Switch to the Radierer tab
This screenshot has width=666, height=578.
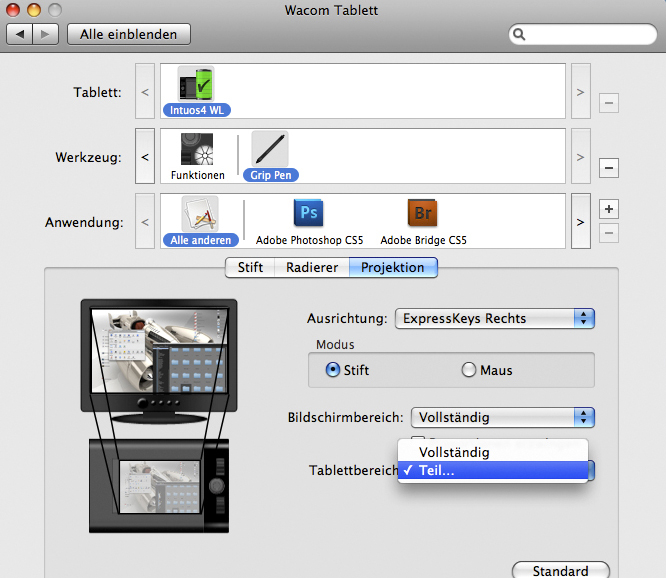(312, 268)
